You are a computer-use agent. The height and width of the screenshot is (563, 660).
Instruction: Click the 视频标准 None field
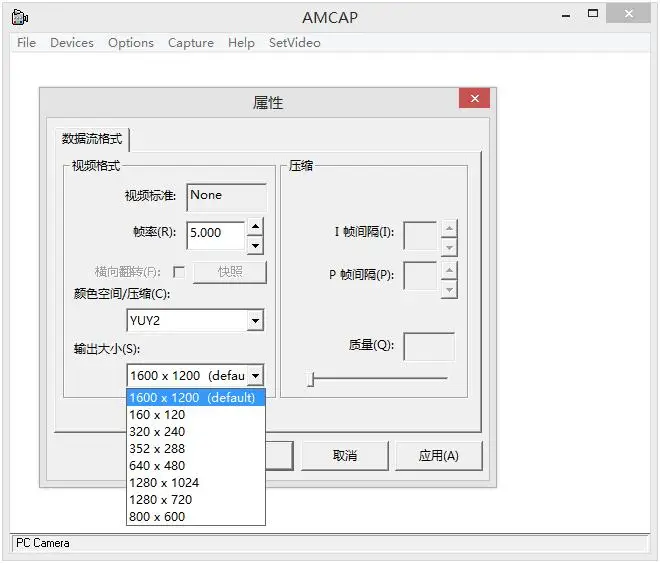click(226, 197)
